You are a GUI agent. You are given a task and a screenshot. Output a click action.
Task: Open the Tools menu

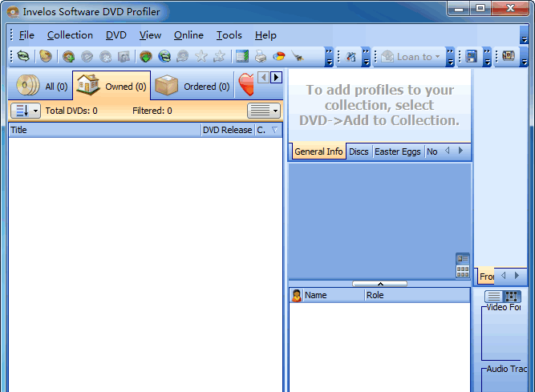coord(229,35)
